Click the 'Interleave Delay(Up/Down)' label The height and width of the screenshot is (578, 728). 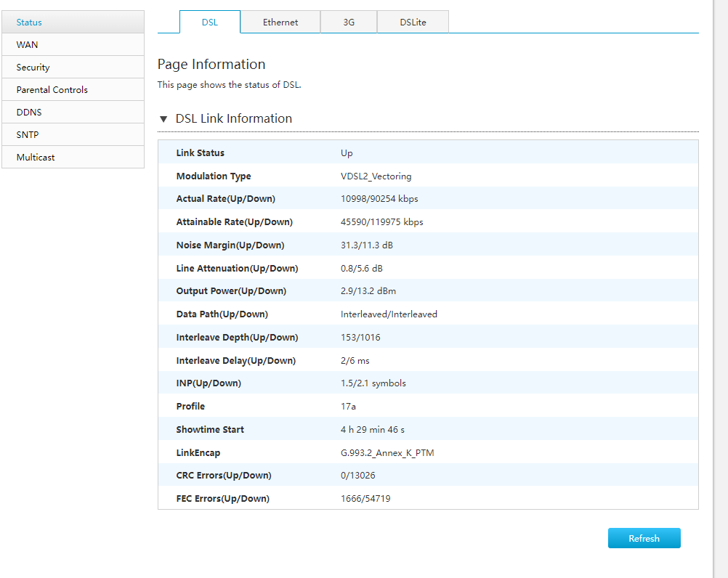click(x=236, y=360)
